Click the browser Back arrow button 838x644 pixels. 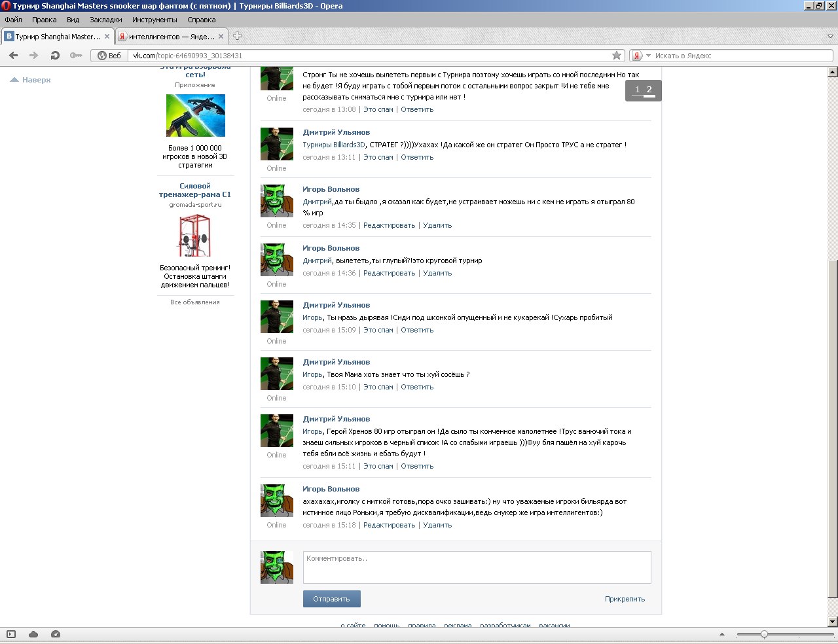click(x=13, y=56)
